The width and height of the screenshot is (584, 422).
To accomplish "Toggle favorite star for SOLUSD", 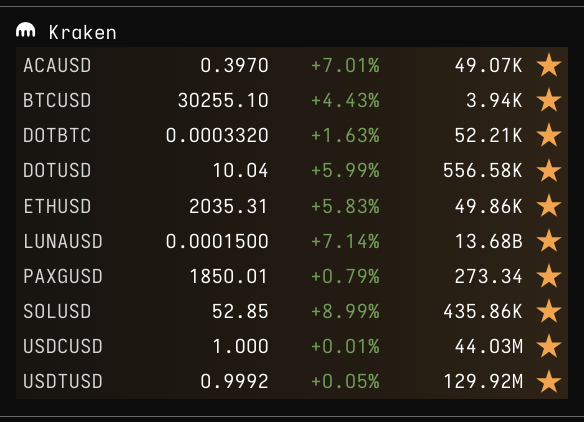I will (549, 311).
